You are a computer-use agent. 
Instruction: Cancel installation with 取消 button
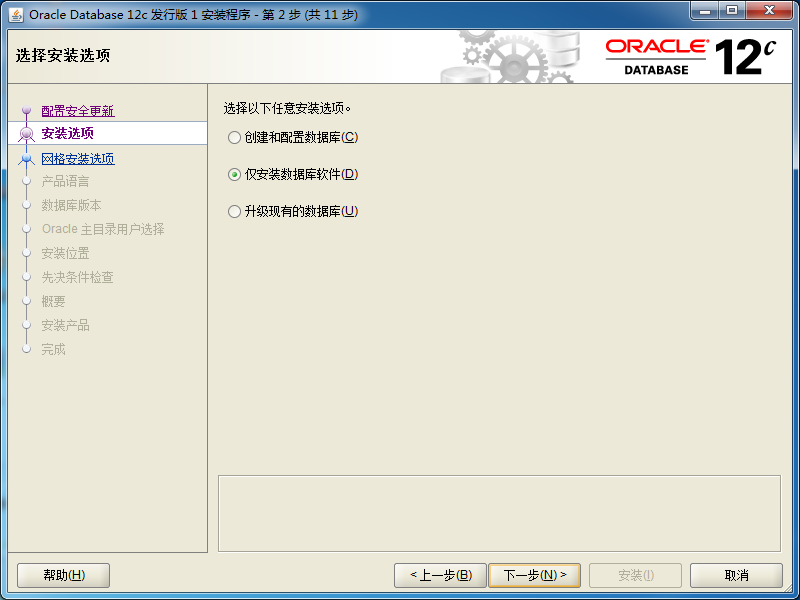click(736, 576)
